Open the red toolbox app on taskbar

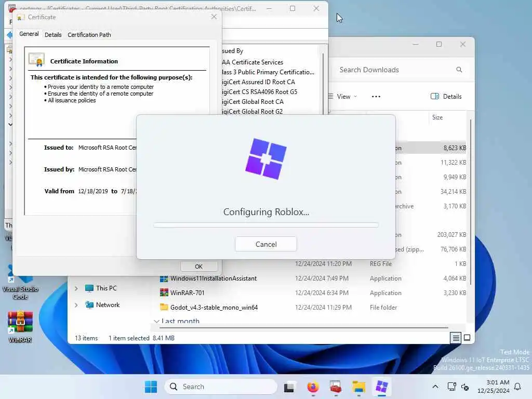(336, 387)
